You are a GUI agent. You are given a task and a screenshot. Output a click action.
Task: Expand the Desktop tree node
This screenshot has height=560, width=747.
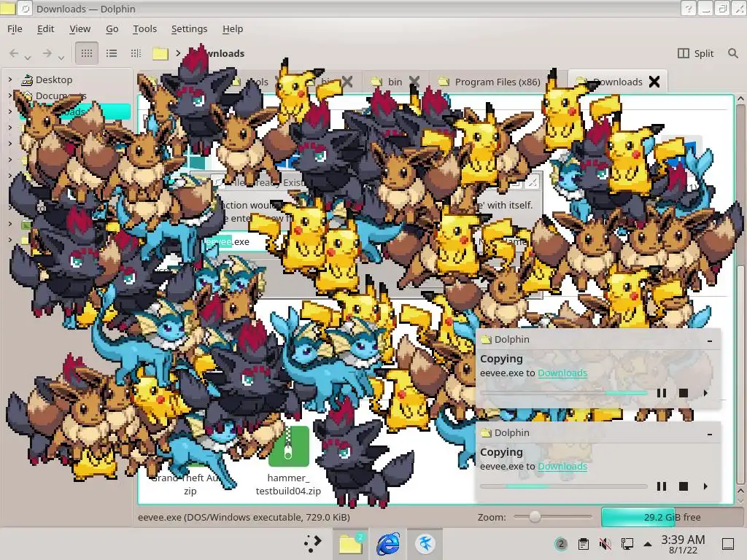(10, 79)
